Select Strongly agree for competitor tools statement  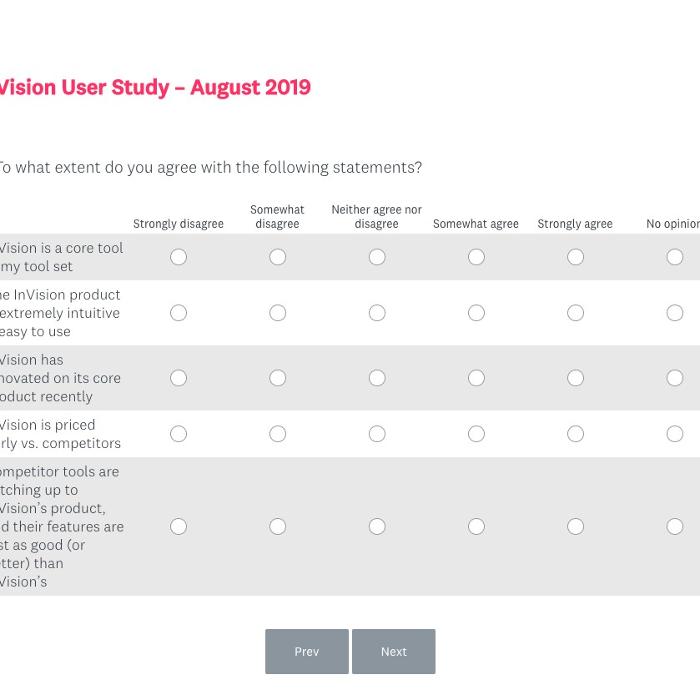[x=575, y=526]
